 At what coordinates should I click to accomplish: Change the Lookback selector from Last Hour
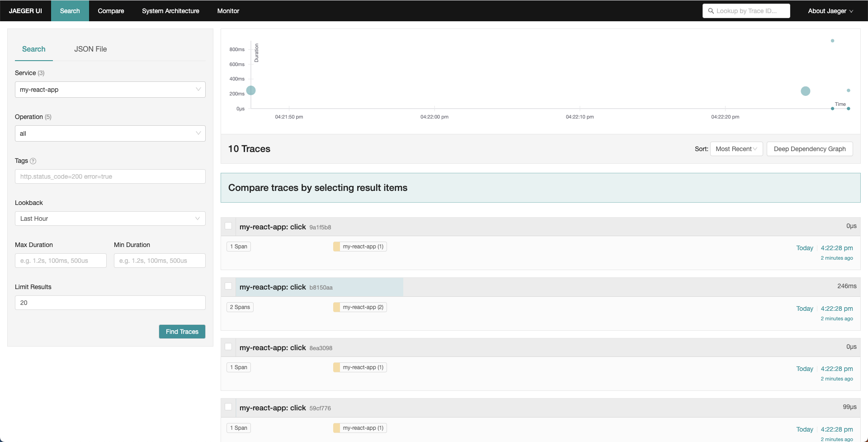point(110,219)
